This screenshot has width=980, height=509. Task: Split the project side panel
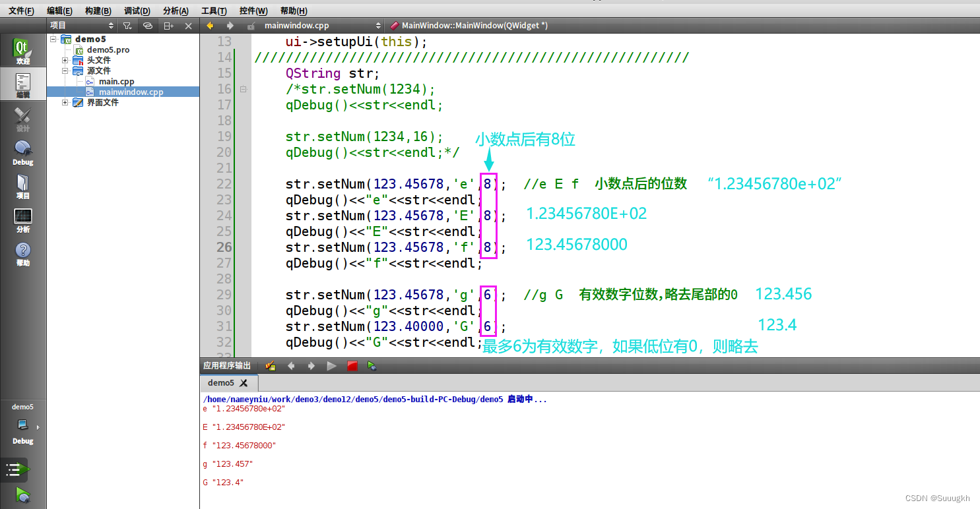(169, 26)
